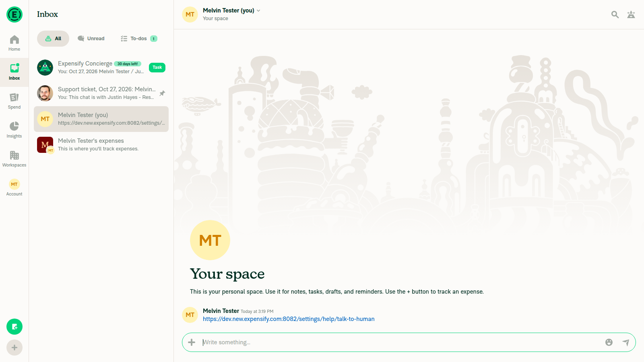
Task: Click the Expensify logo icon
Action: click(x=14, y=15)
